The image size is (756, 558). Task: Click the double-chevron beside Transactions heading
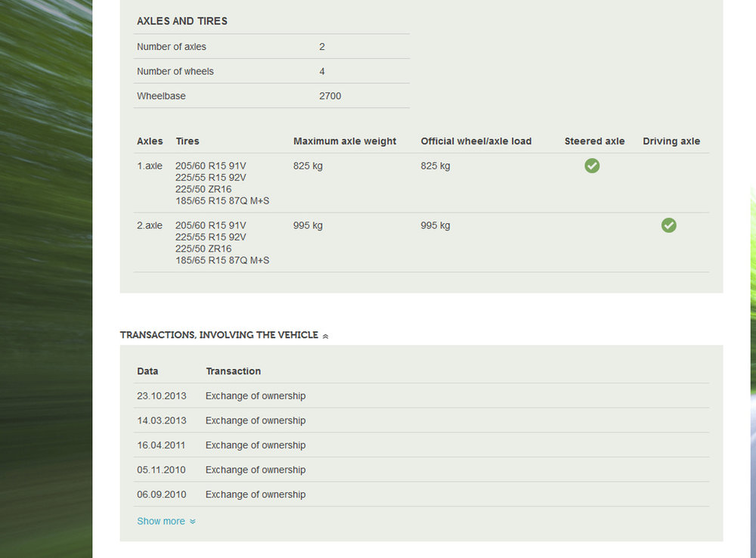(325, 336)
